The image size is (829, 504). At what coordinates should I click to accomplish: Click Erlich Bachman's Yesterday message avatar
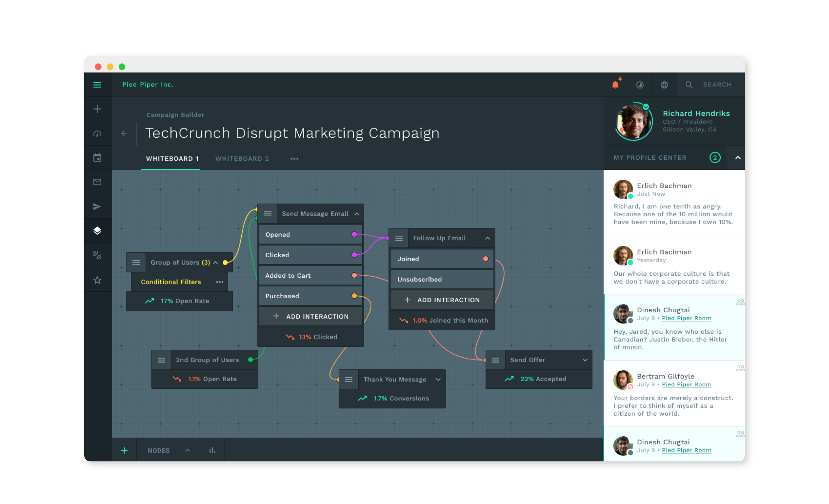(623, 256)
